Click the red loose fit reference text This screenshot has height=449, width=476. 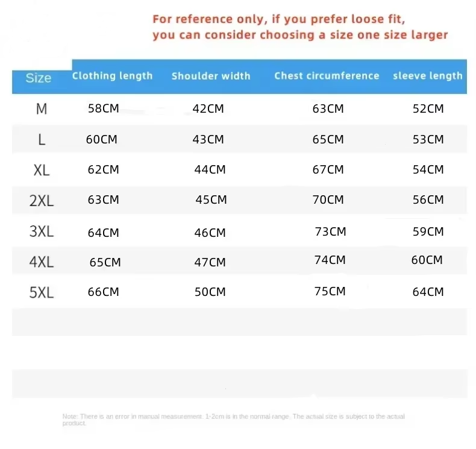[x=300, y=27]
